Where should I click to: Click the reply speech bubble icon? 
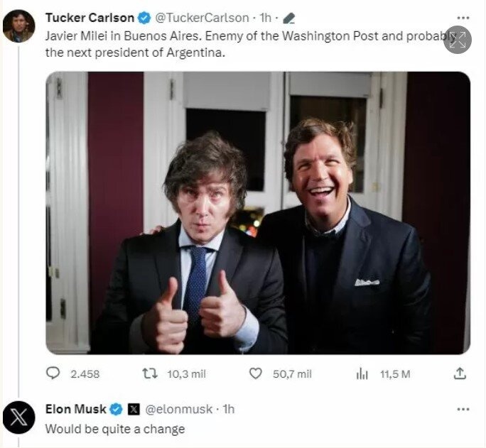(x=53, y=373)
